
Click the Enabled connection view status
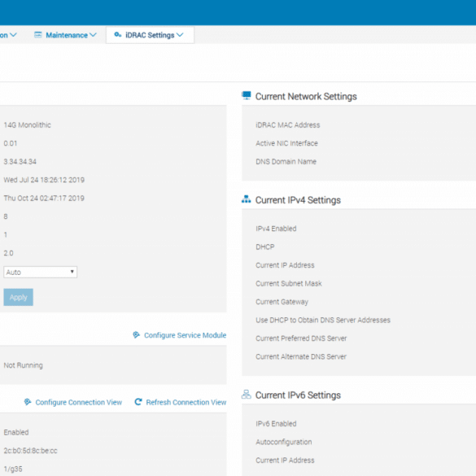[16, 432]
